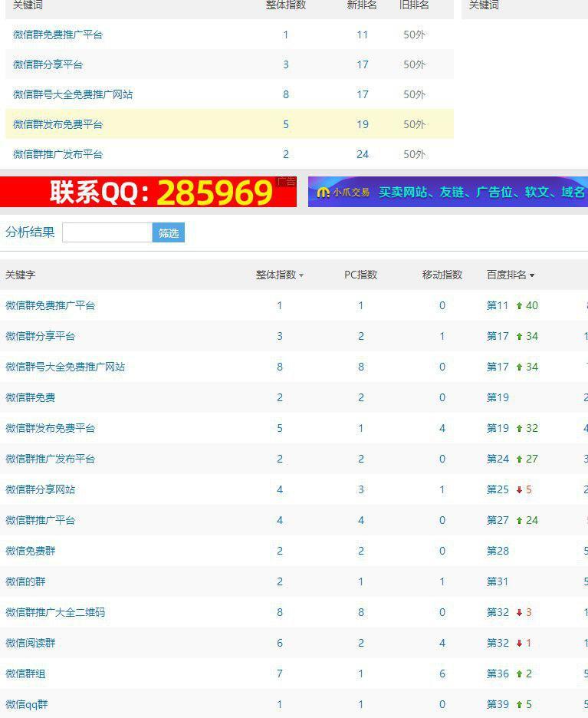This screenshot has width=588, height=718.
Task: Click 第36 ranking in 微信群组 row
Action: [x=498, y=674]
